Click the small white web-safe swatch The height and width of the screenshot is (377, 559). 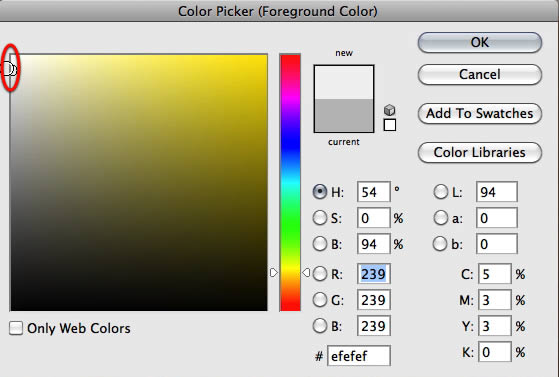point(390,125)
